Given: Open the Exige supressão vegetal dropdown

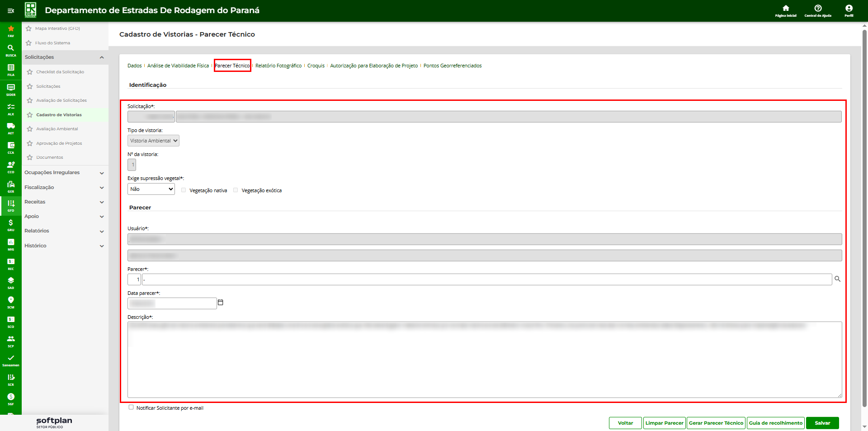Looking at the screenshot, I should (151, 189).
